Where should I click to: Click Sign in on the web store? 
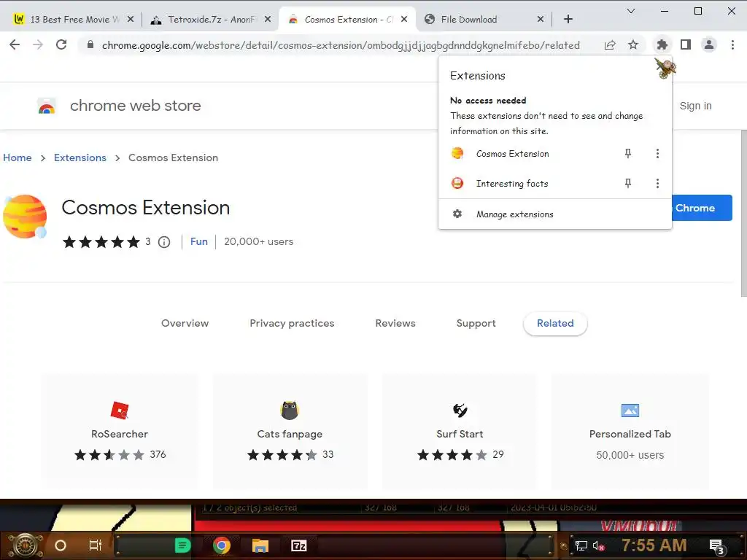pos(695,106)
